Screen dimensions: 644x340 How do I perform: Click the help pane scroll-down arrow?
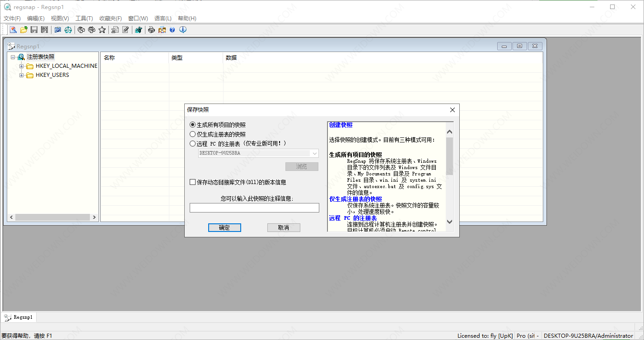tap(449, 222)
